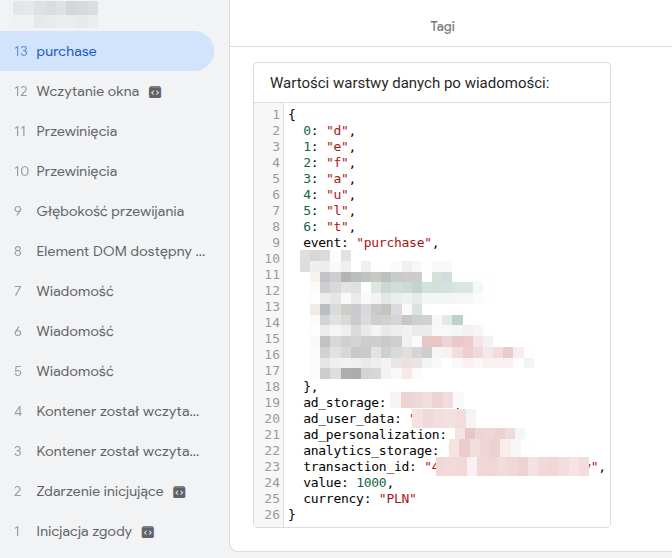Click code icon beside Zdarzenie inicjujące
Image resolution: width=672 pixels, height=558 pixels.
point(179,492)
